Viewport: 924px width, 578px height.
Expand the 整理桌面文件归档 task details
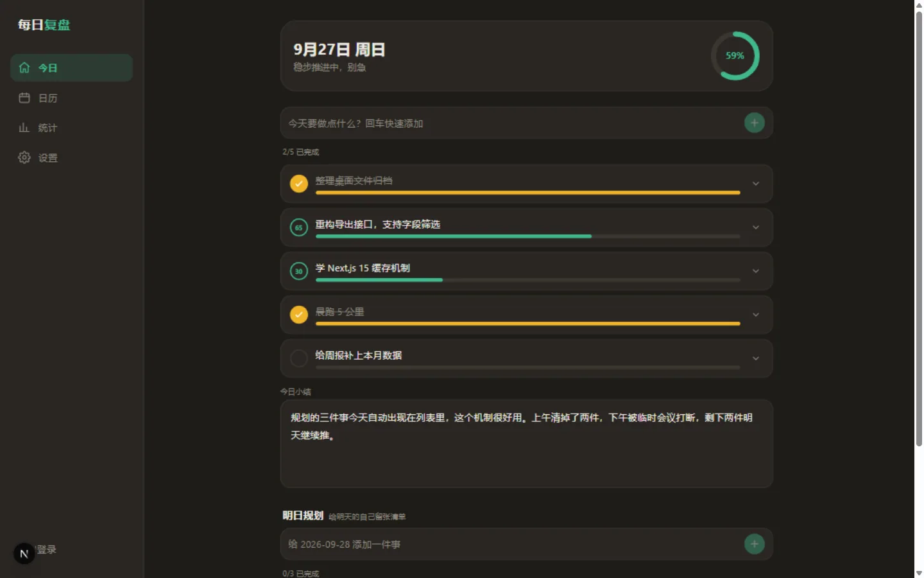(756, 184)
